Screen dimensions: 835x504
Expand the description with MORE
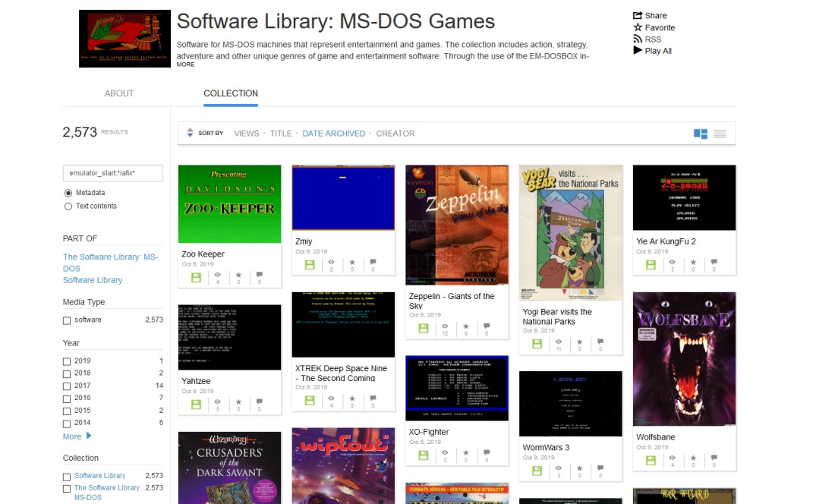185,65
